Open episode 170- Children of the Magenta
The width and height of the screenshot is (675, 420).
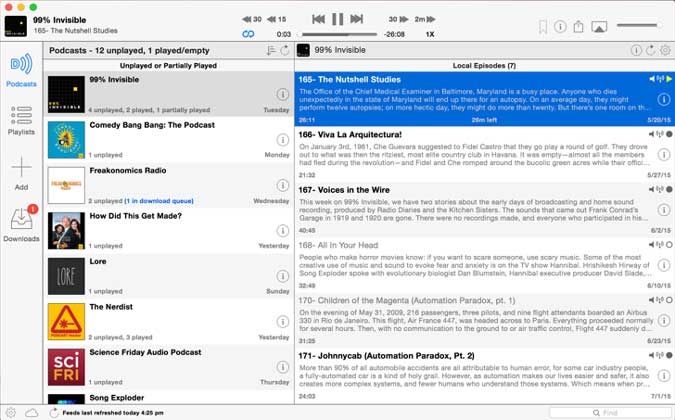click(485, 320)
